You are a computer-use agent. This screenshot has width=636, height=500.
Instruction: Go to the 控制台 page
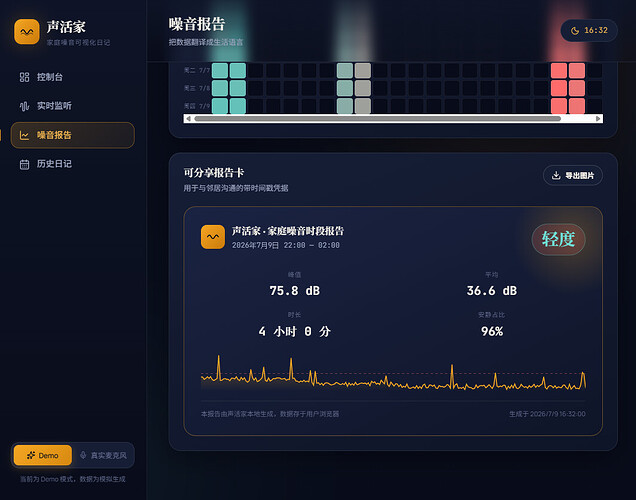point(73,77)
